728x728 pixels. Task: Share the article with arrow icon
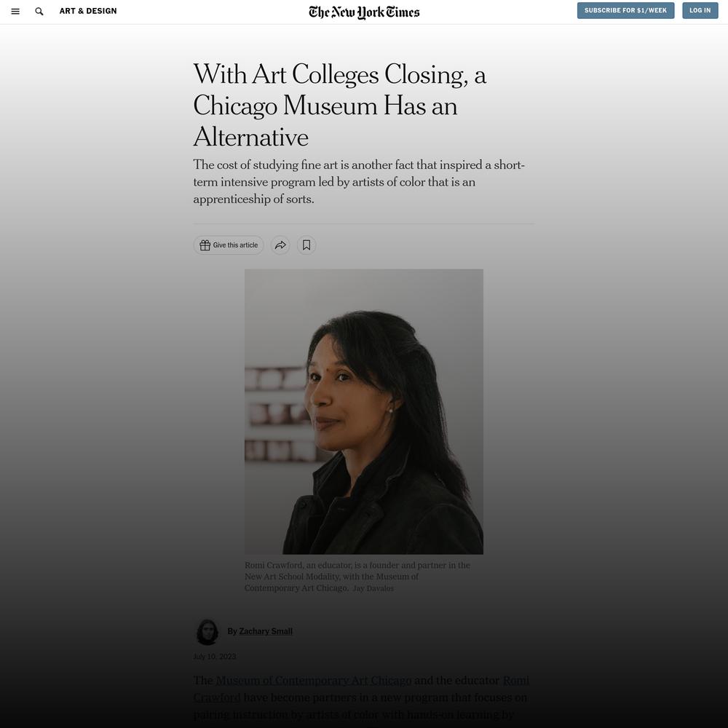280,245
